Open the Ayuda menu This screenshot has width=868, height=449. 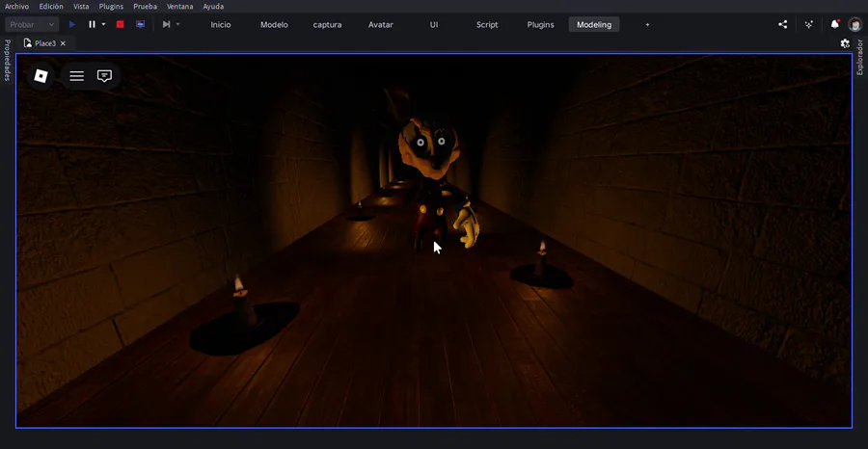point(213,7)
